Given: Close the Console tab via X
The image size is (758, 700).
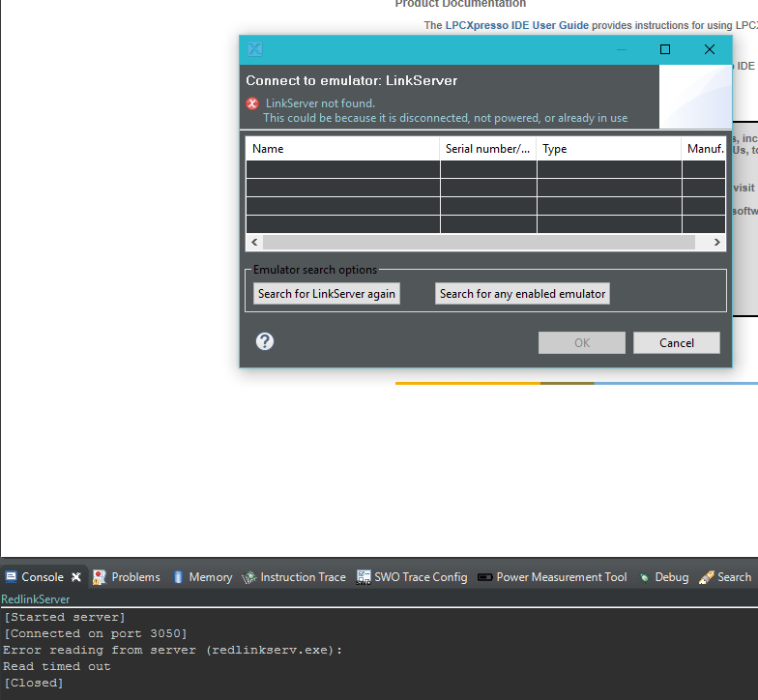Looking at the screenshot, I should point(75,576).
